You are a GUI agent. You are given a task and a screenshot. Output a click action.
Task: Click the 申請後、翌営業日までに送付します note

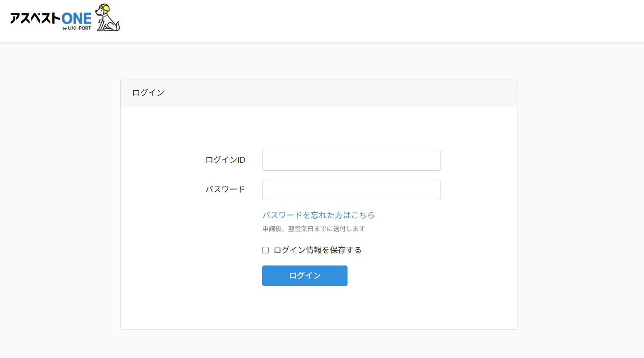(x=314, y=229)
